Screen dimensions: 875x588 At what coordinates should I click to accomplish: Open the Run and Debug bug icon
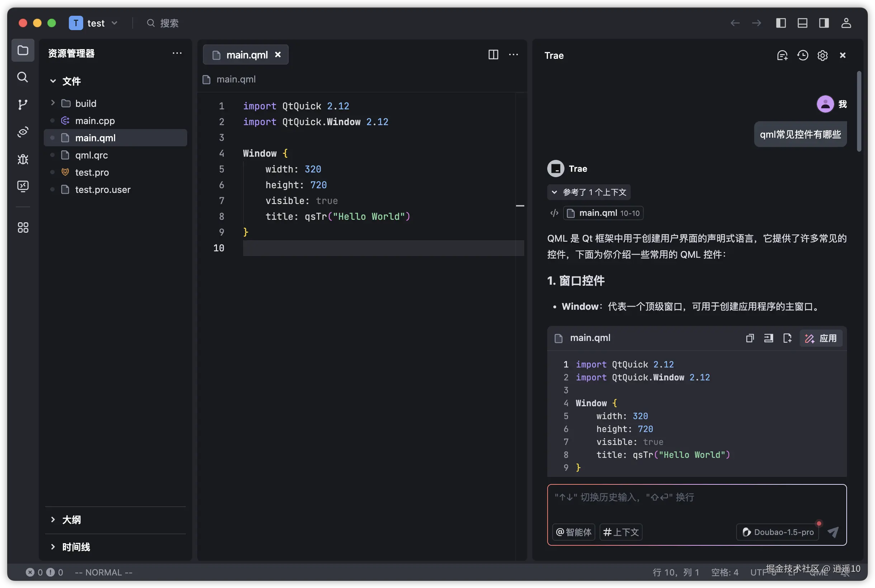point(23,160)
